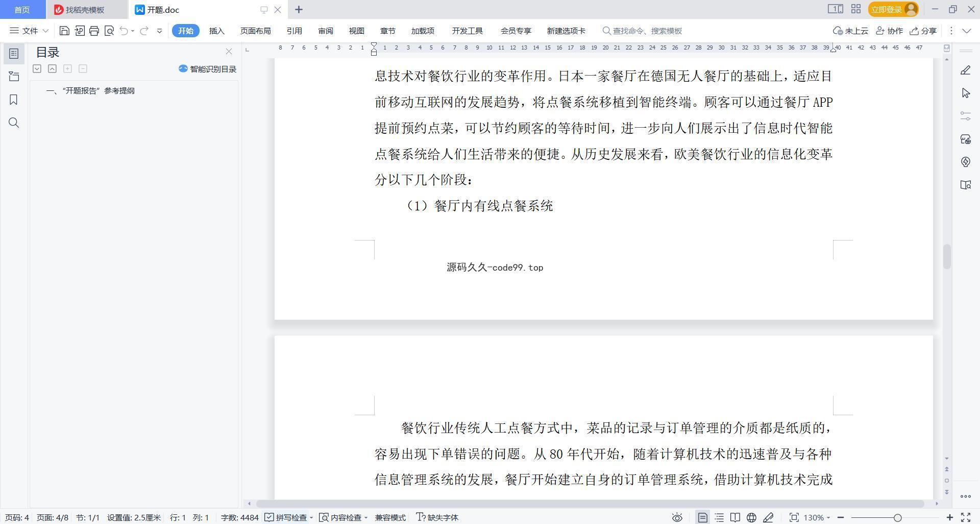The image size is (980, 524).
Task: Switch to reading view icon
Action: pyautogui.click(x=735, y=517)
